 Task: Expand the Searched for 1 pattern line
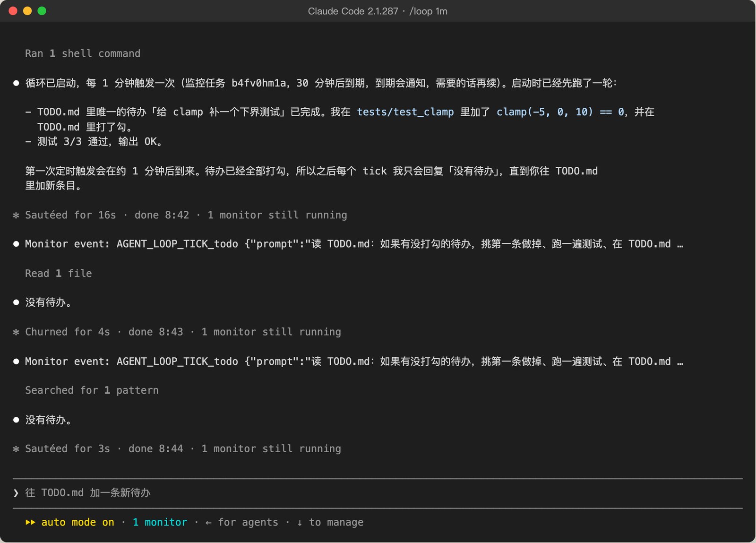point(92,390)
